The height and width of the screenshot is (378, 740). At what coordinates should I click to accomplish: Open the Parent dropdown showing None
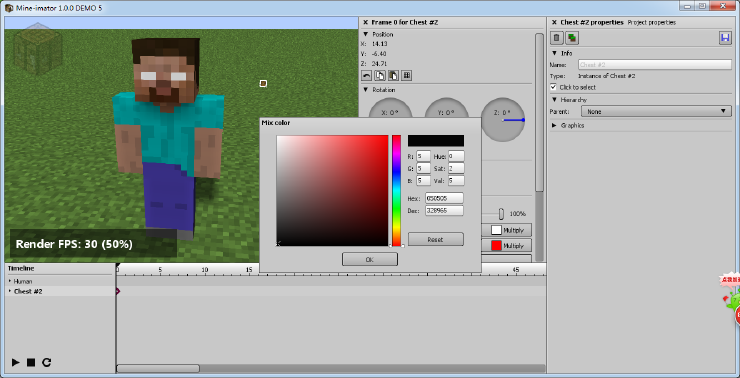pos(656,112)
